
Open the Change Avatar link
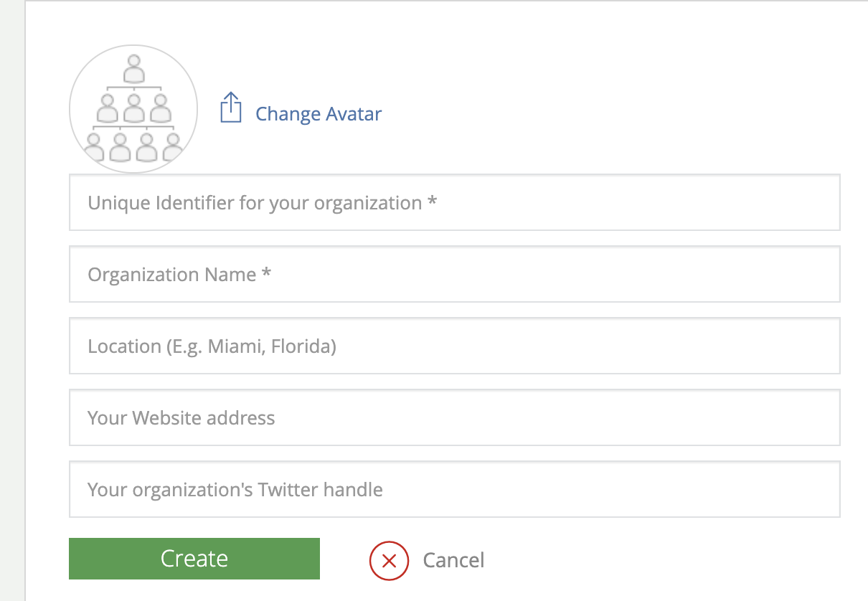click(319, 114)
